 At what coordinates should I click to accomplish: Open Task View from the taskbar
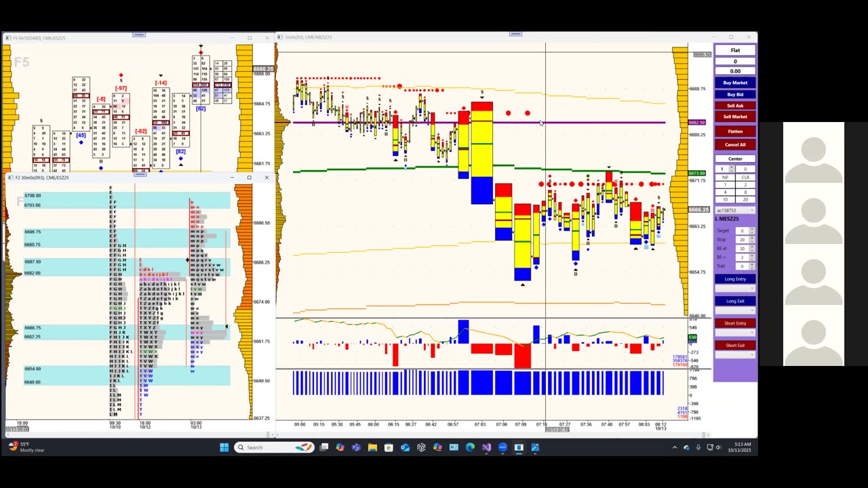[x=324, y=447]
